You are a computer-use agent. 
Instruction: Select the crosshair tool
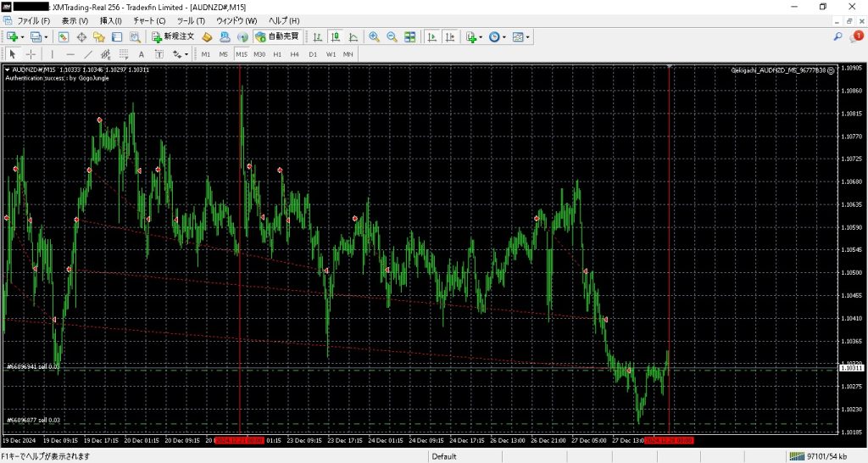(31, 54)
